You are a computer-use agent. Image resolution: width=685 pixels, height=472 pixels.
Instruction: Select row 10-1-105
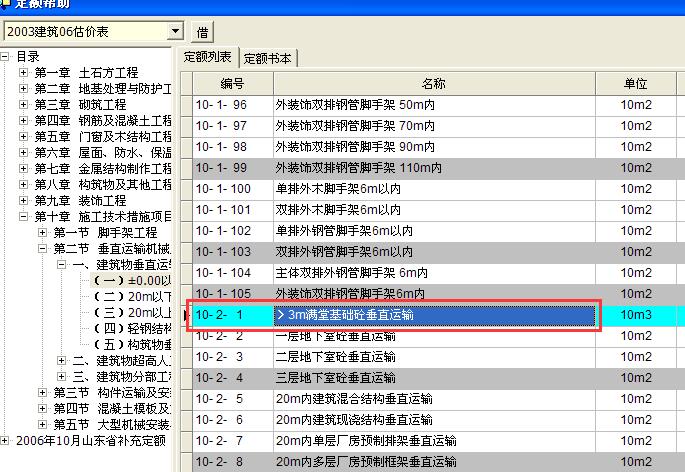[435, 294]
